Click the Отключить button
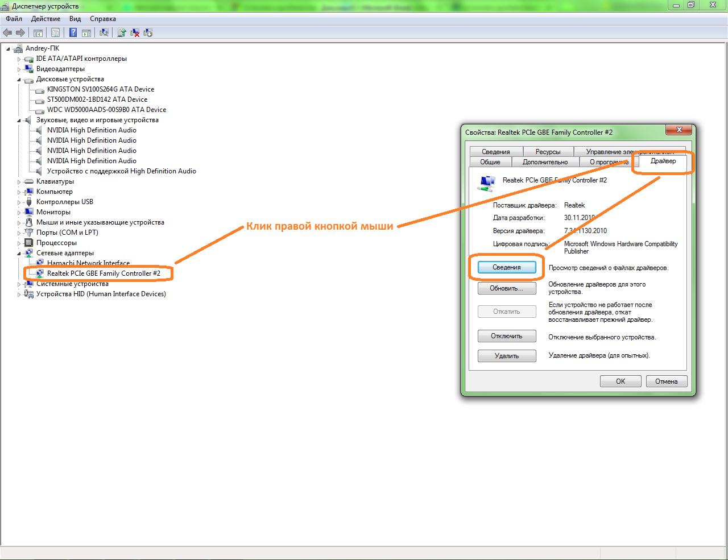728x560 pixels. tap(507, 336)
